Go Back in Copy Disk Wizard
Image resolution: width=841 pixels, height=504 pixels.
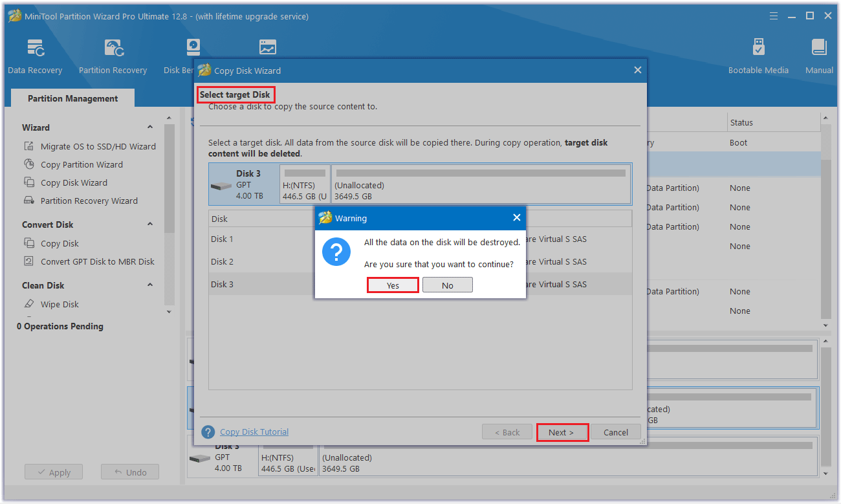click(507, 432)
